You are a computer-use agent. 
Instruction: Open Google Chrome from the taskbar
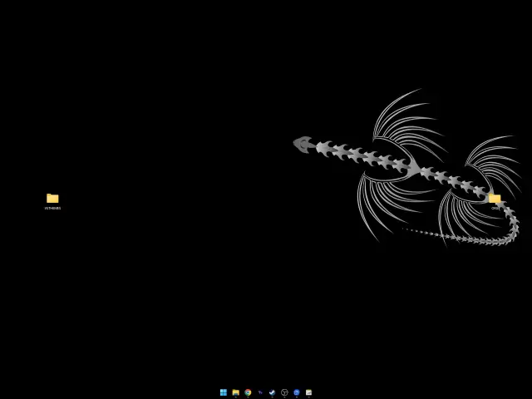click(248, 392)
